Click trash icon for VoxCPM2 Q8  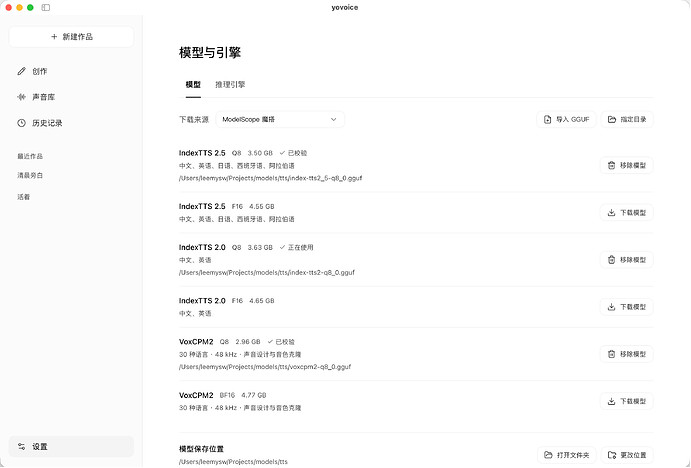coord(611,354)
